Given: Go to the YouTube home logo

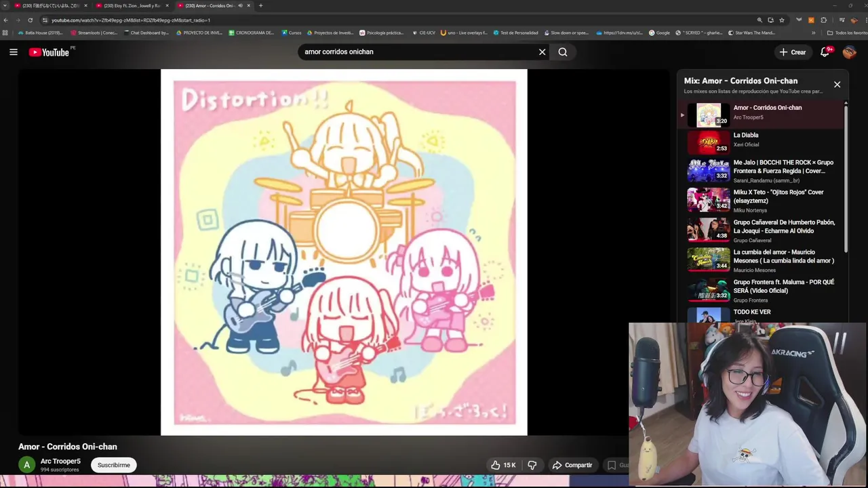Looking at the screenshot, I should coord(49,52).
